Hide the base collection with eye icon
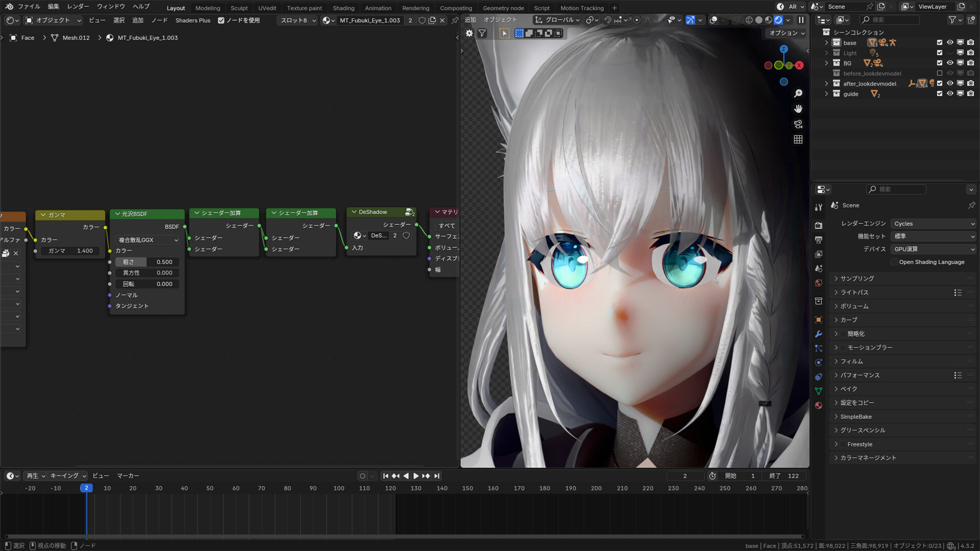 pyautogui.click(x=950, y=43)
